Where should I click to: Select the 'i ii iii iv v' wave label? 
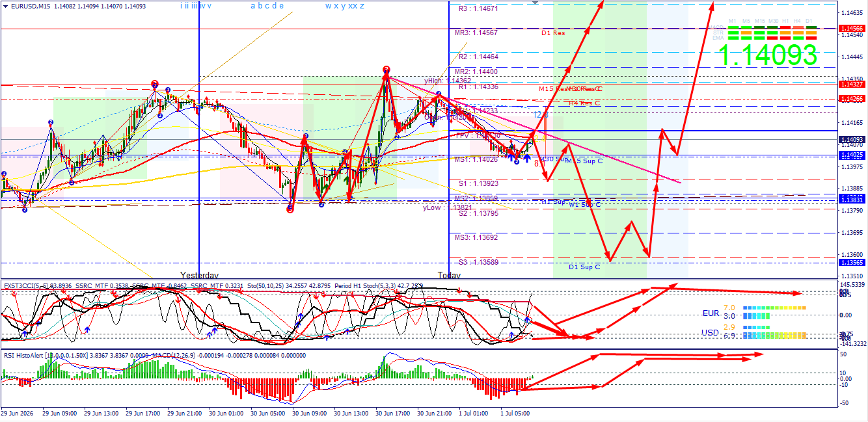(195, 6)
